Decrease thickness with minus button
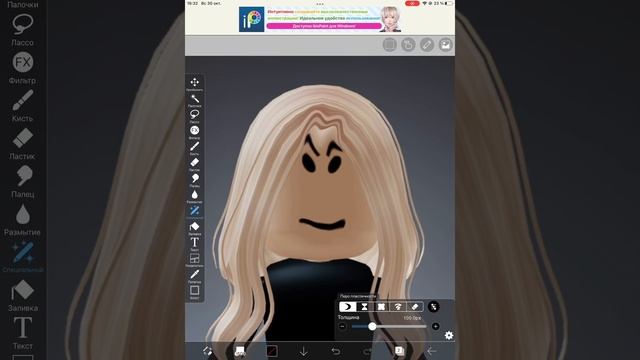 342,326
